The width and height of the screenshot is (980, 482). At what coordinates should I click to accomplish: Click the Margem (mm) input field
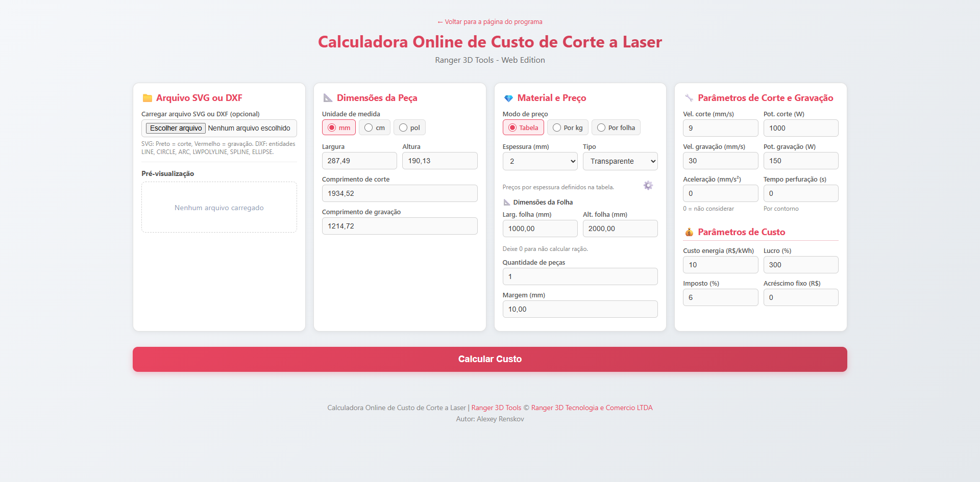click(x=580, y=309)
